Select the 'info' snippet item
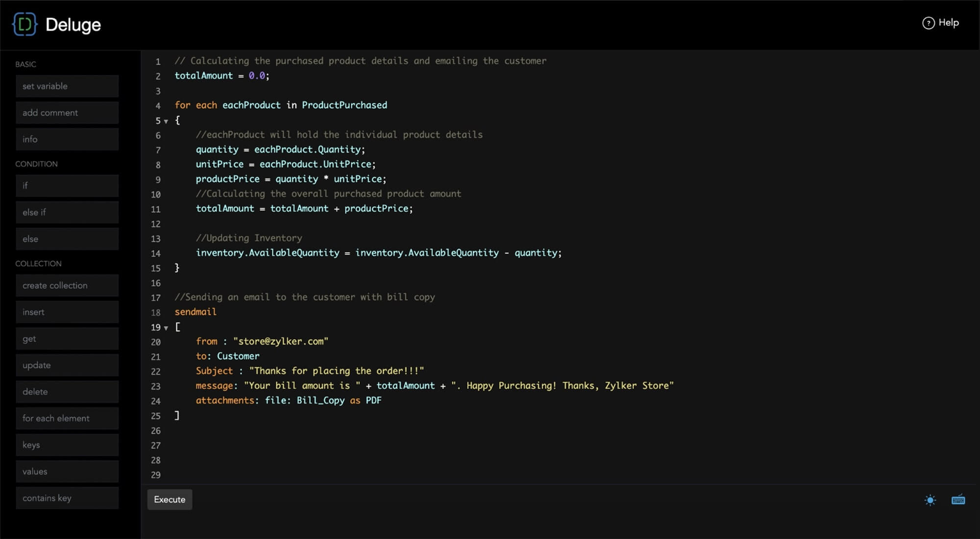This screenshot has width=980, height=539. coord(67,139)
